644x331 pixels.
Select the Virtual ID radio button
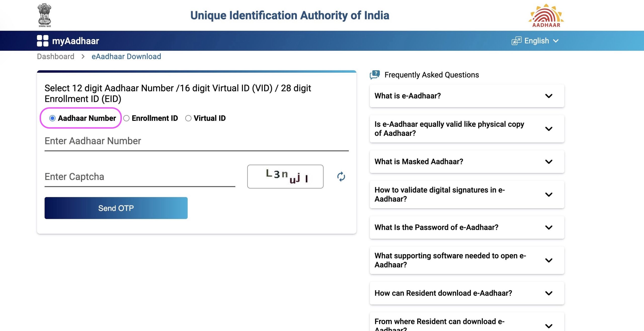(x=187, y=118)
